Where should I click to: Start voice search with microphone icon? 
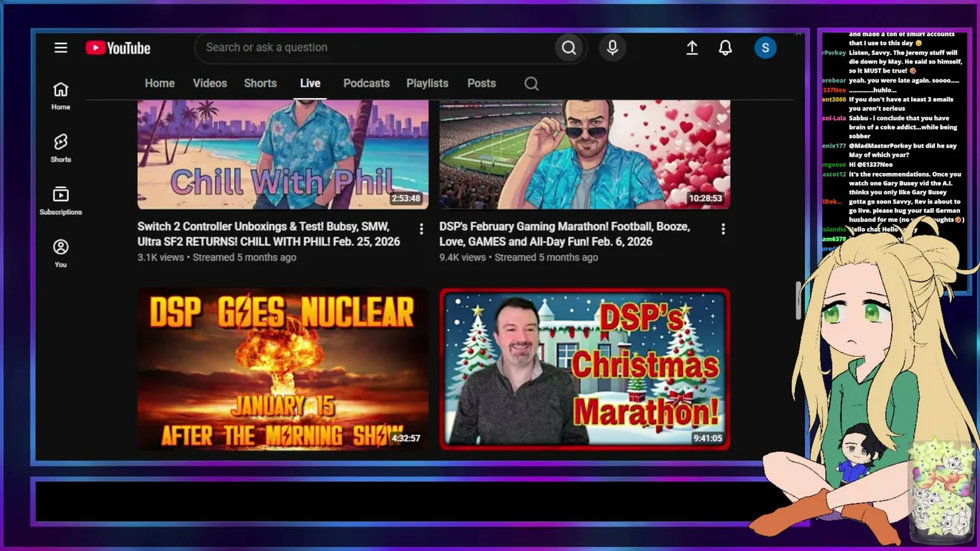612,47
